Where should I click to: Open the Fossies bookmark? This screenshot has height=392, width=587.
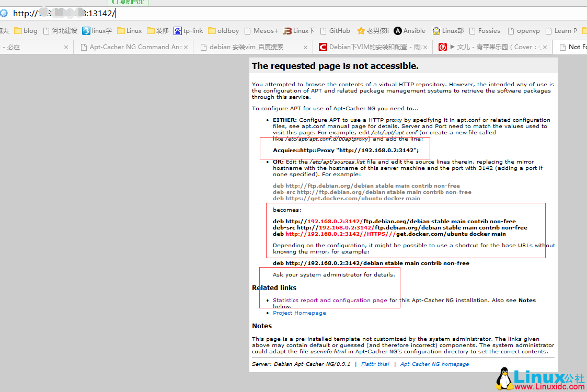tap(485, 31)
